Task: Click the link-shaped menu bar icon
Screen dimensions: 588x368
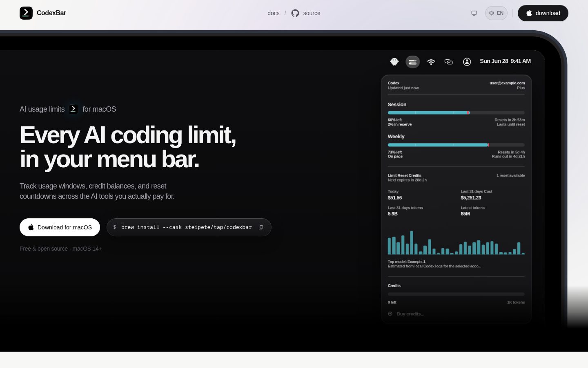Action: pos(449,62)
